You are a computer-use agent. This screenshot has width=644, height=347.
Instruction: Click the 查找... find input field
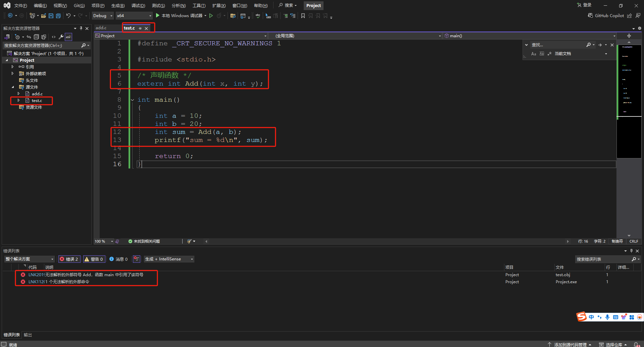(557, 45)
